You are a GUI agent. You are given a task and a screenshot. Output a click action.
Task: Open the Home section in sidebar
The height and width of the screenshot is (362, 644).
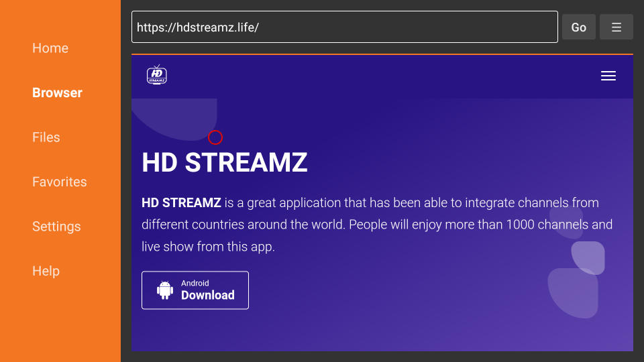(50, 48)
